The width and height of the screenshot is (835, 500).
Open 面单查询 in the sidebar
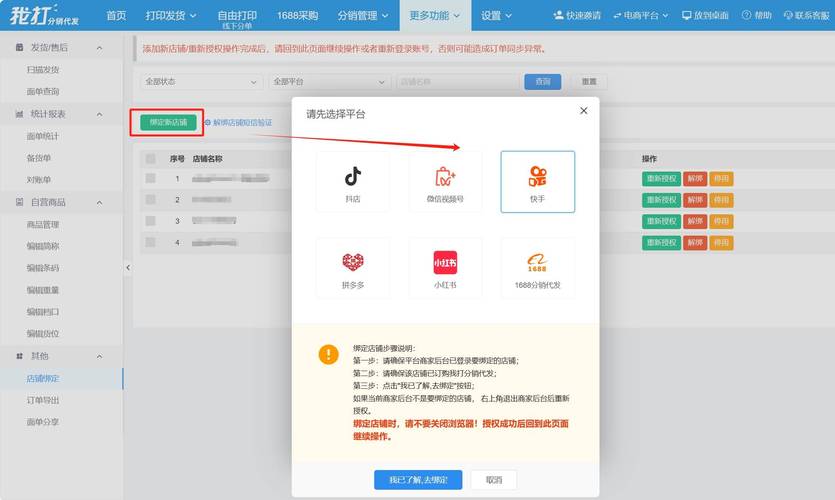(43, 92)
